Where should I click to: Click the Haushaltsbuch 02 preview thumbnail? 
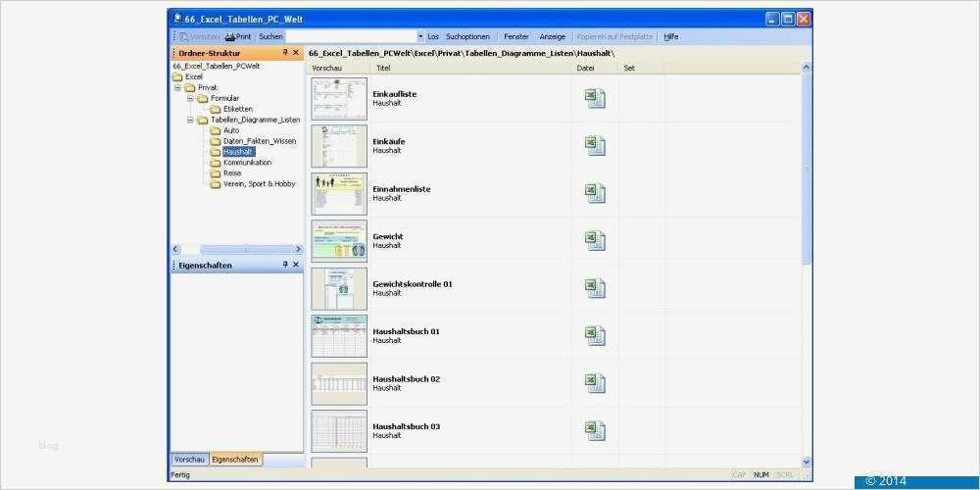pyautogui.click(x=339, y=384)
